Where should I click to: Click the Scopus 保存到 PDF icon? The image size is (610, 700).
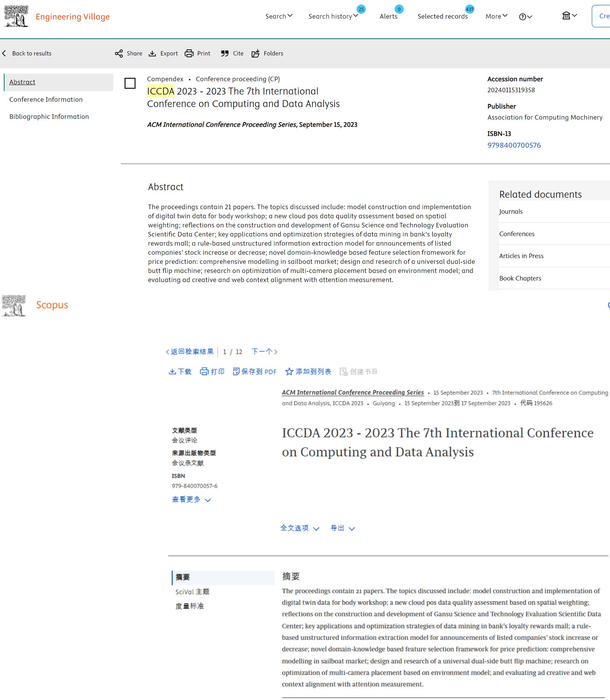(236, 372)
